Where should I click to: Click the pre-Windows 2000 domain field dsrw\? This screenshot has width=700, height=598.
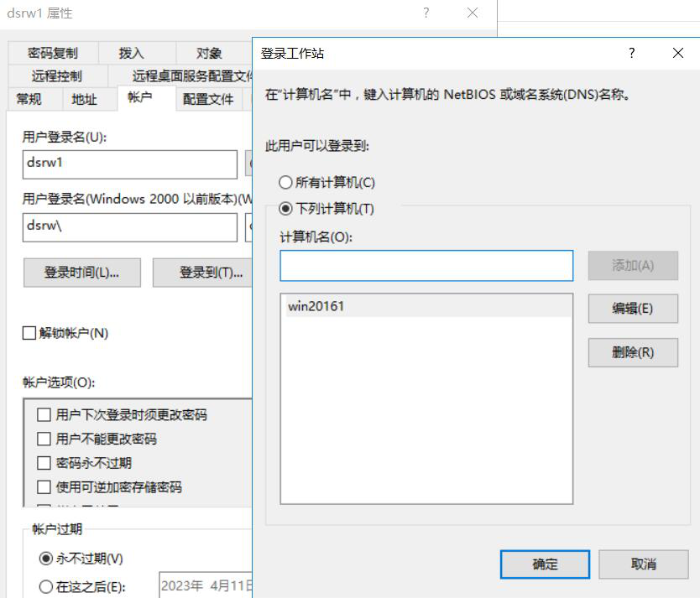(x=130, y=227)
